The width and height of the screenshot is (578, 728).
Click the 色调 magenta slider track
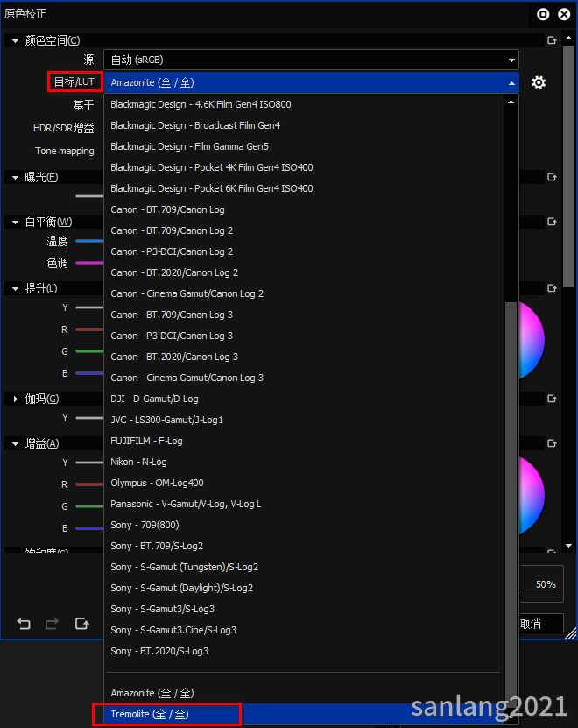tap(89, 263)
